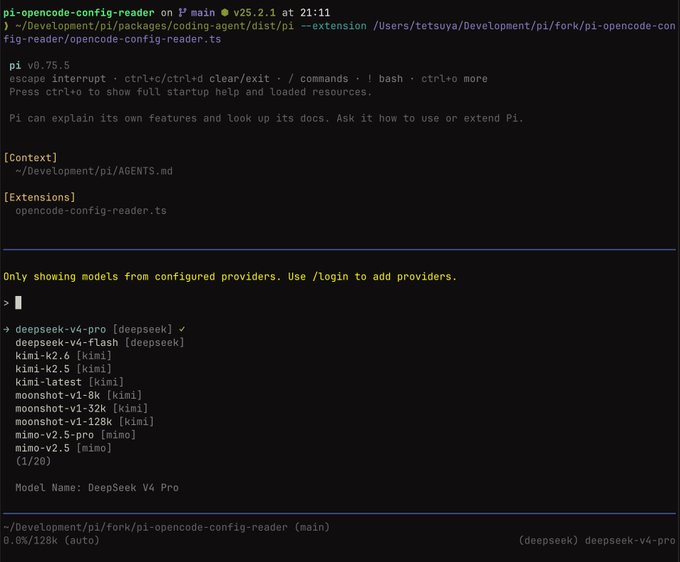Click the 21:11 time in the prompt
Screen dimensions: 680x562
point(315,13)
